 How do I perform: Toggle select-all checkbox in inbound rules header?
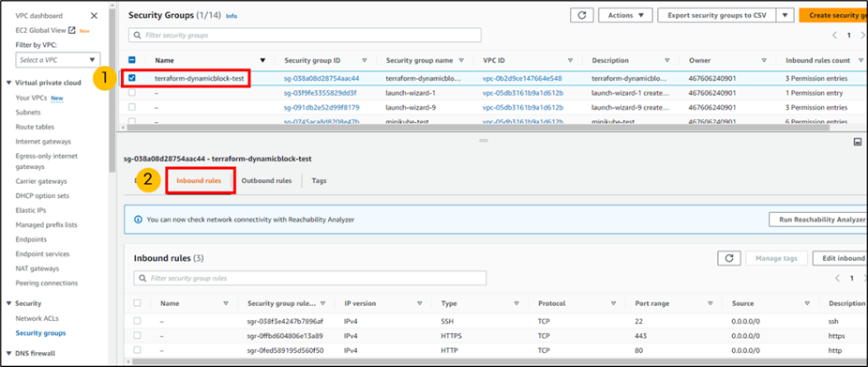tap(137, 303)
